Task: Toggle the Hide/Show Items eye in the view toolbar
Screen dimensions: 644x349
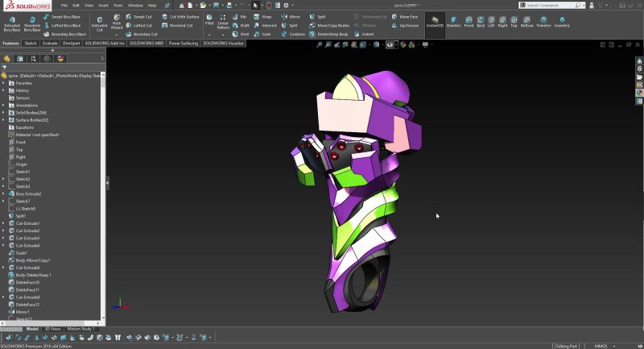Action: [390, 45]
